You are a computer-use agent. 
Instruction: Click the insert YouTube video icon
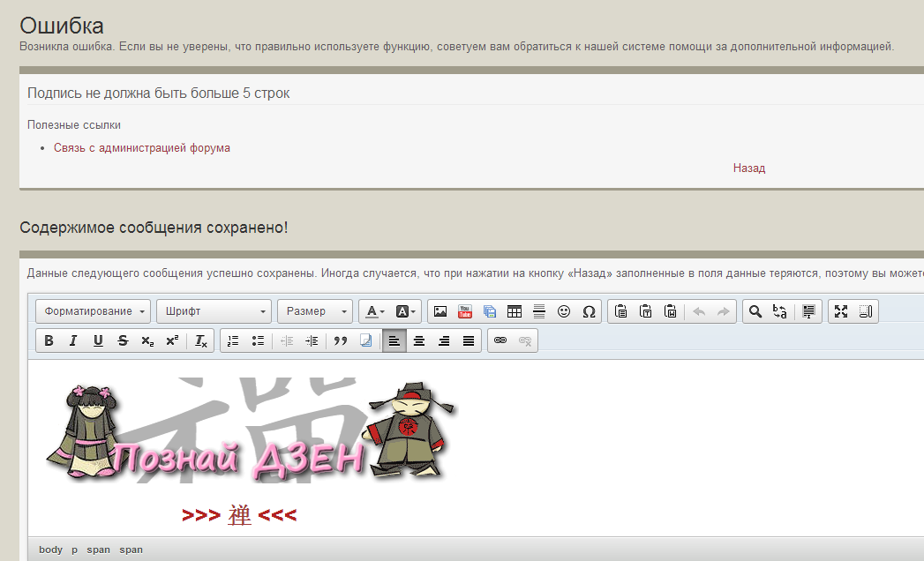[x=465, y=311]
